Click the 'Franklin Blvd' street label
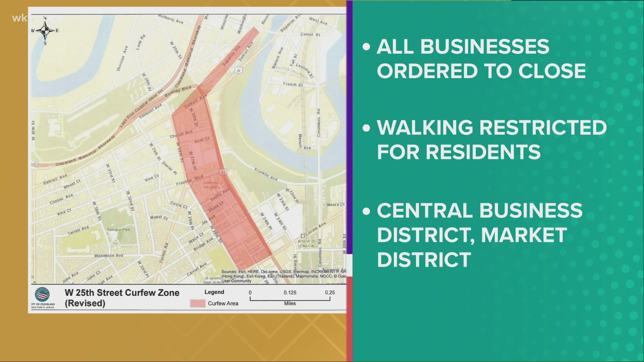Screen dimensions: 644x362 tap(190, 180)
